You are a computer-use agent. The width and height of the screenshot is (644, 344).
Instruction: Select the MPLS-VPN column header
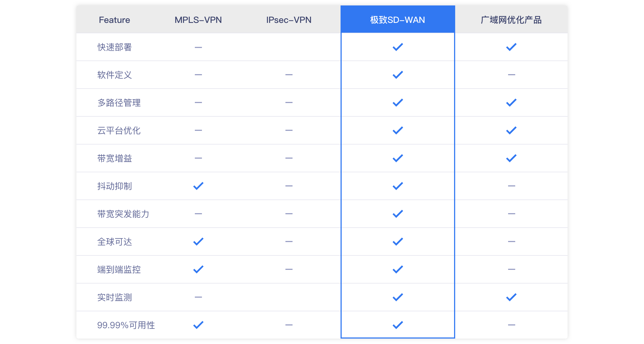click(198, 20)
